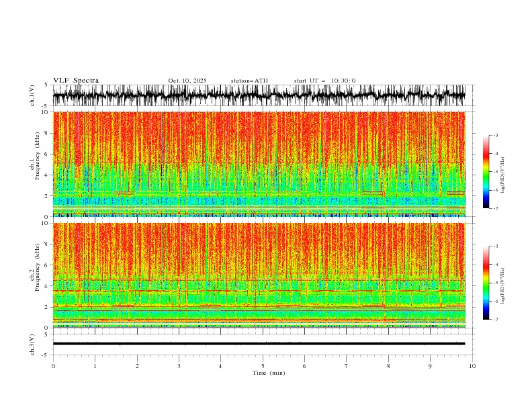Click the "4" tick on the ch.2 frequency axis
Screen dimensions: 532x411
(x=47, y=286)
